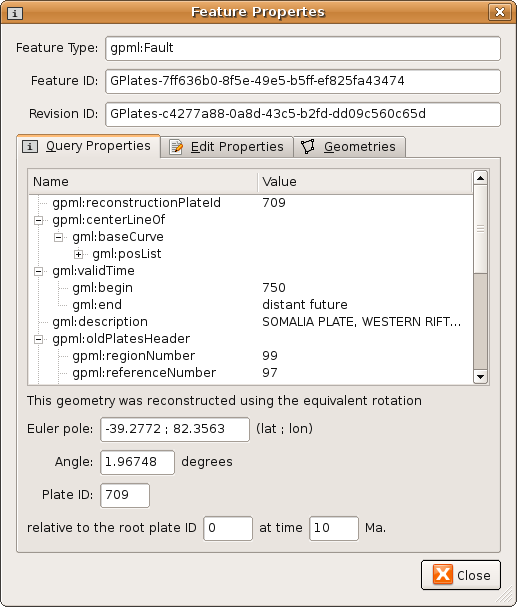Collapse the gml:baseCurve node

(x=58, y=237)
